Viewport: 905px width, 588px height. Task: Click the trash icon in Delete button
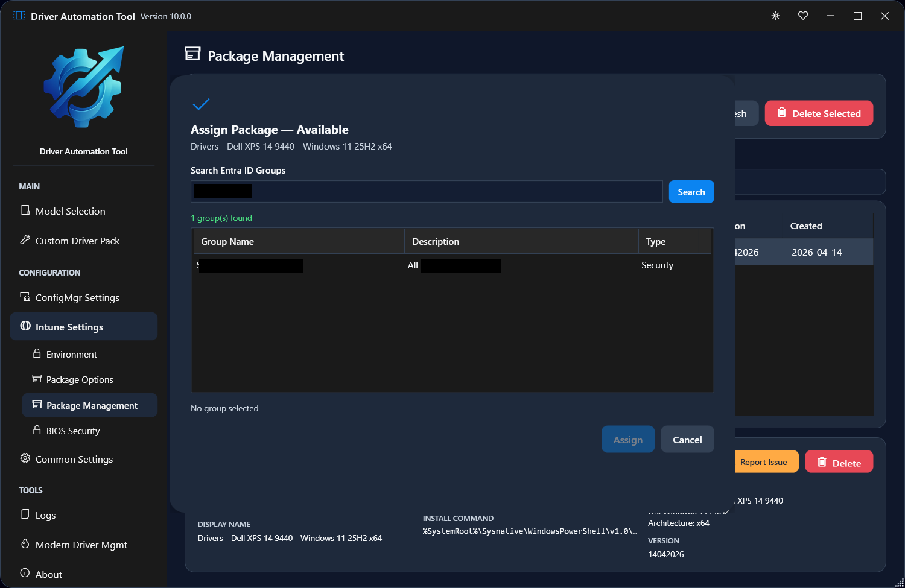(x=822, y=462)
